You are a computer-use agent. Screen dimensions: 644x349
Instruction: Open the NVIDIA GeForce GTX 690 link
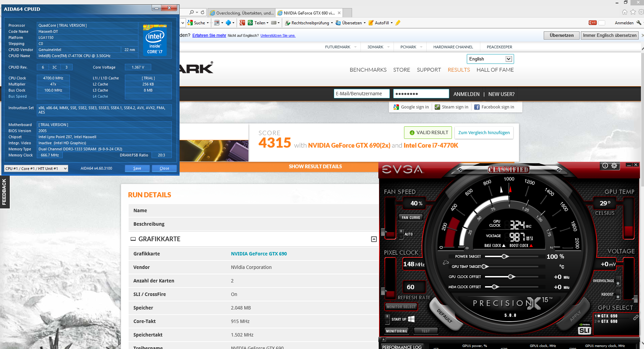click(259, 254)
